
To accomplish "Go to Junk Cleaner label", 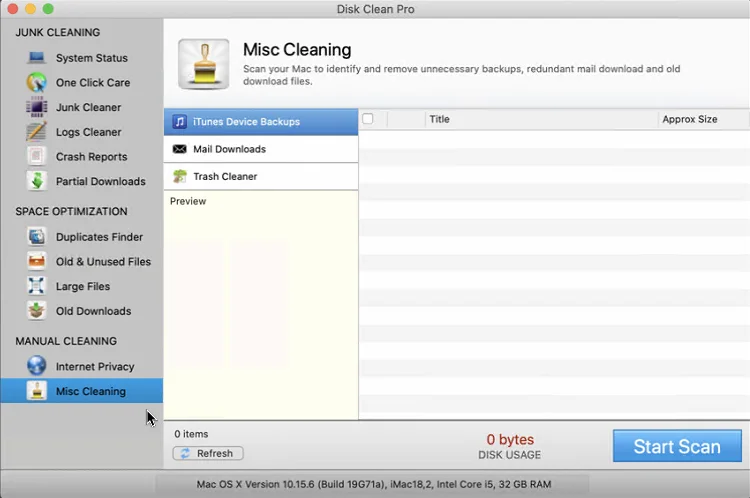I will click(88, 107).
